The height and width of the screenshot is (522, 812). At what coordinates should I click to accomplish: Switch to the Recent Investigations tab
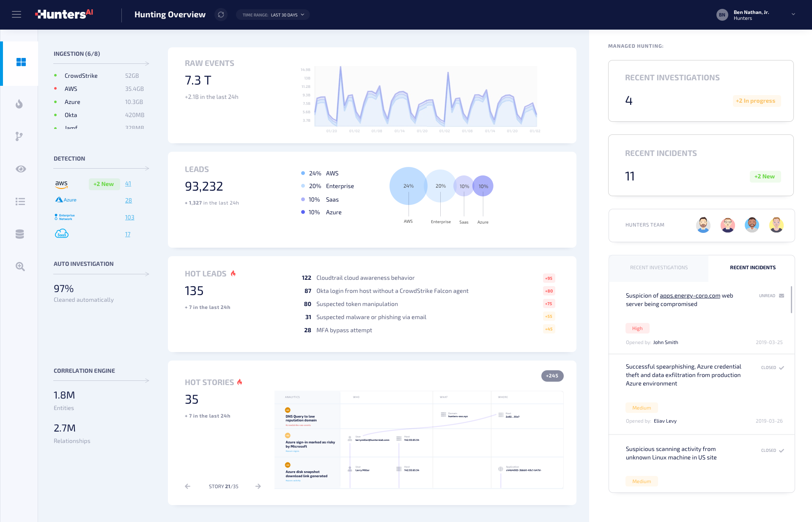[658, 268]
